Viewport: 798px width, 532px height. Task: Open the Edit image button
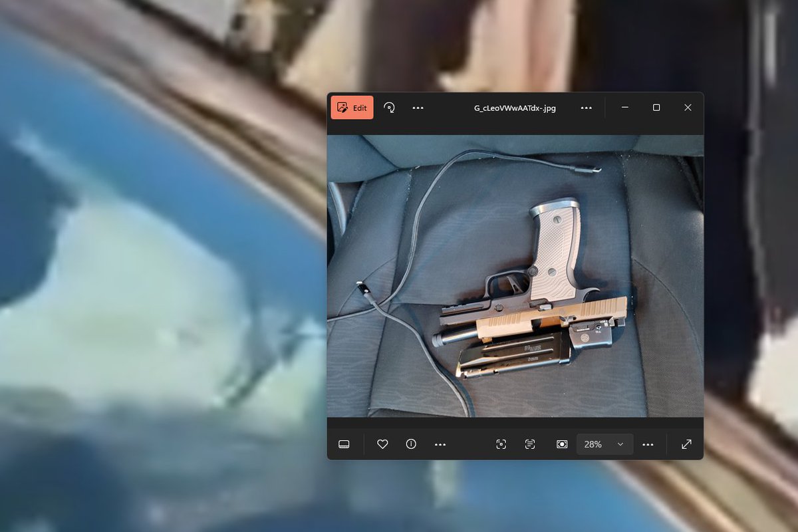[352, 108]
